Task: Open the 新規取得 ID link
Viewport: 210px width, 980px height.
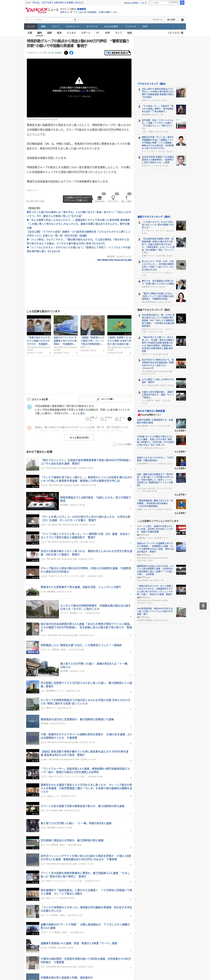Action: [x=82, y=9]
